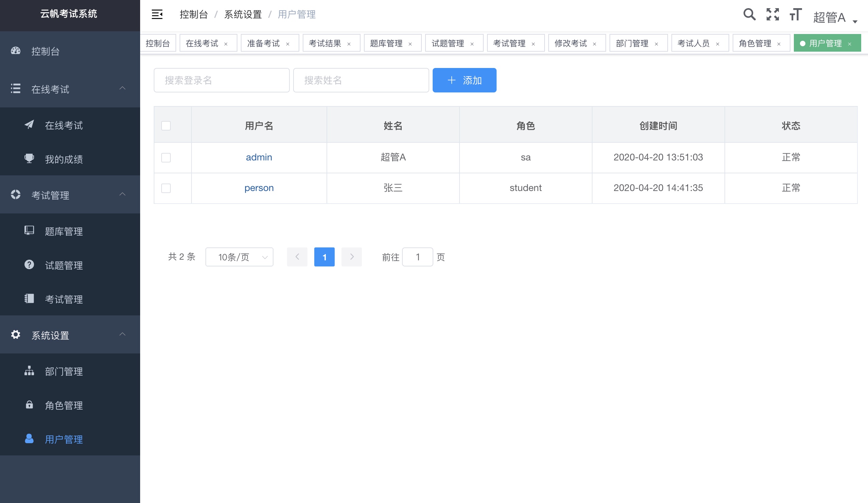Click the font size icon in the header
Image resolution: width=868 pixels, height=503 pixels.
pos(795,15)
